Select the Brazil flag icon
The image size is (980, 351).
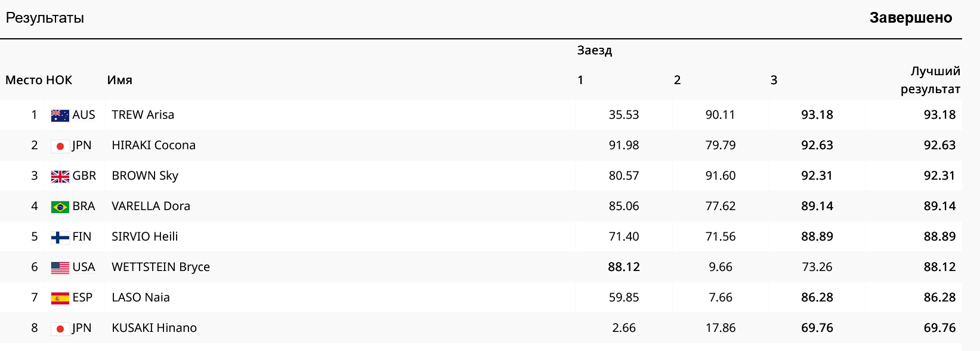coord(60,207)
